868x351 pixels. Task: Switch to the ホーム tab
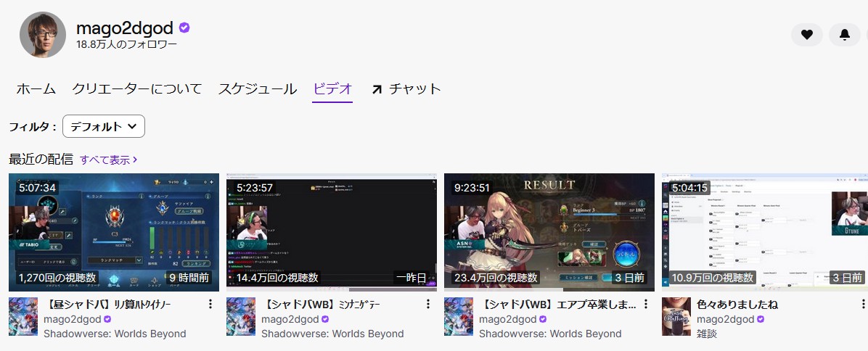[x=36, y=89]
